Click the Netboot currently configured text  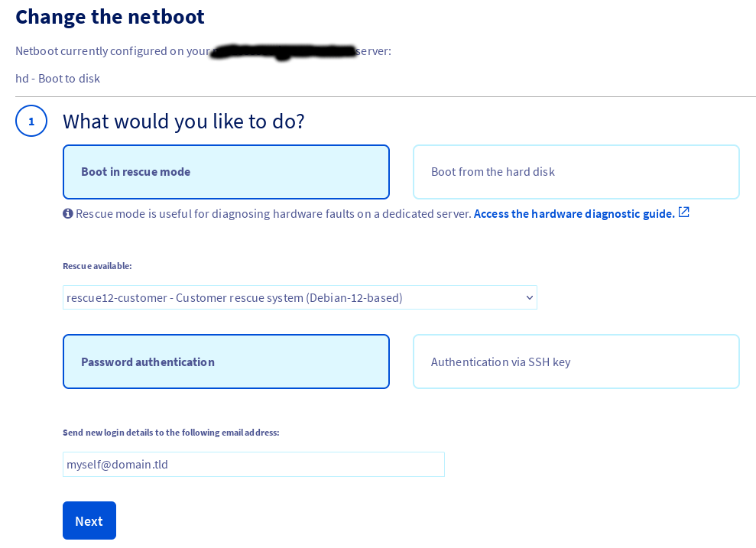tap(113, 51)
